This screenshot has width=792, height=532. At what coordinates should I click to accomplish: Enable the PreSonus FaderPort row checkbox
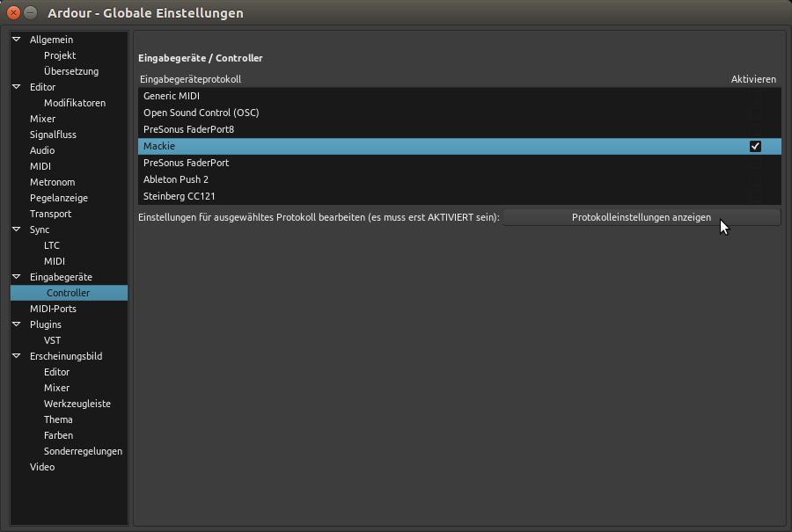(x=755, y=163)
